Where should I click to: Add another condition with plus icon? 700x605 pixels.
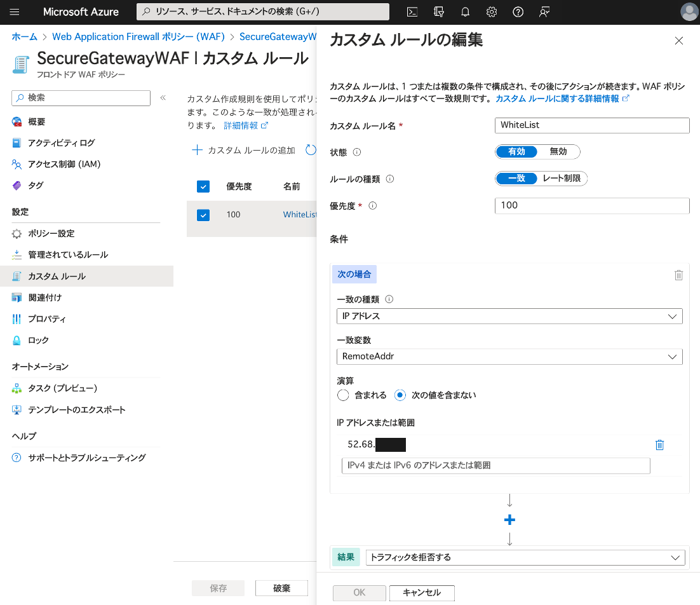pyautogui.click(x=509, y=520)
